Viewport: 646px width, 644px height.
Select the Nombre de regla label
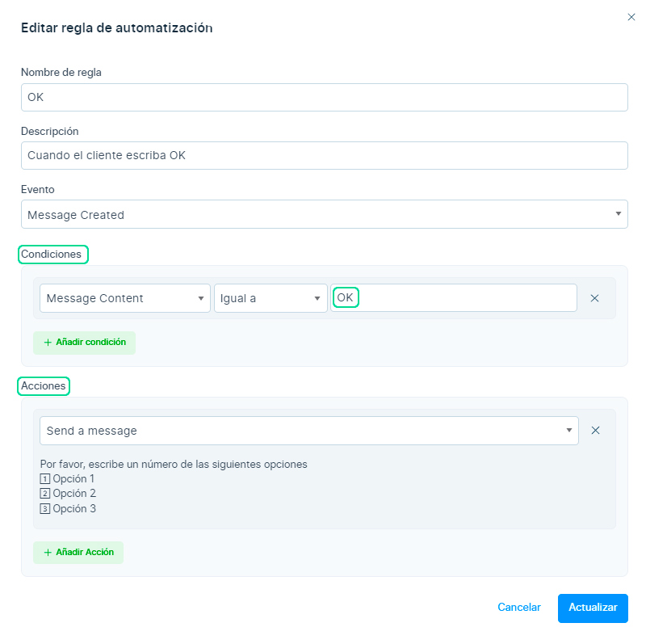pos(61,73)
